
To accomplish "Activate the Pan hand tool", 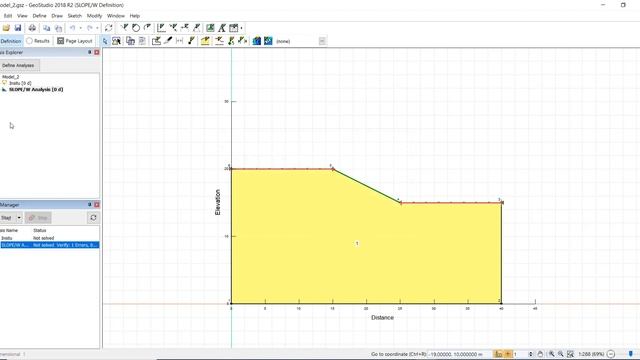I will click(x=540, y=354).
